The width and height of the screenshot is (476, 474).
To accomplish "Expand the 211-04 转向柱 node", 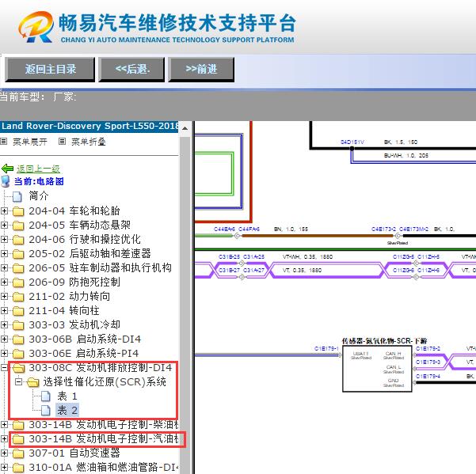I will pos(4,310).
